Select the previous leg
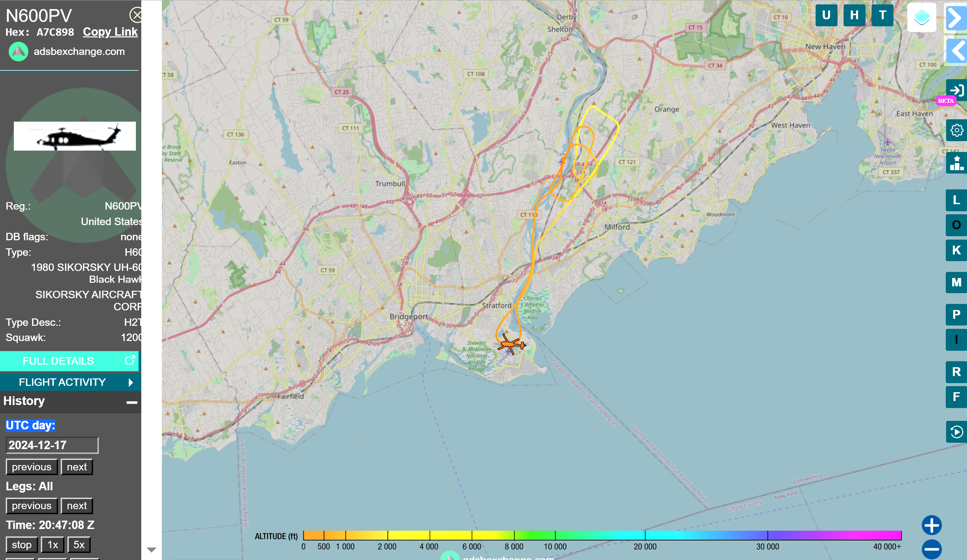Image resolution: width=967 pixels, height=560 pixels. (x=31, y=505)
